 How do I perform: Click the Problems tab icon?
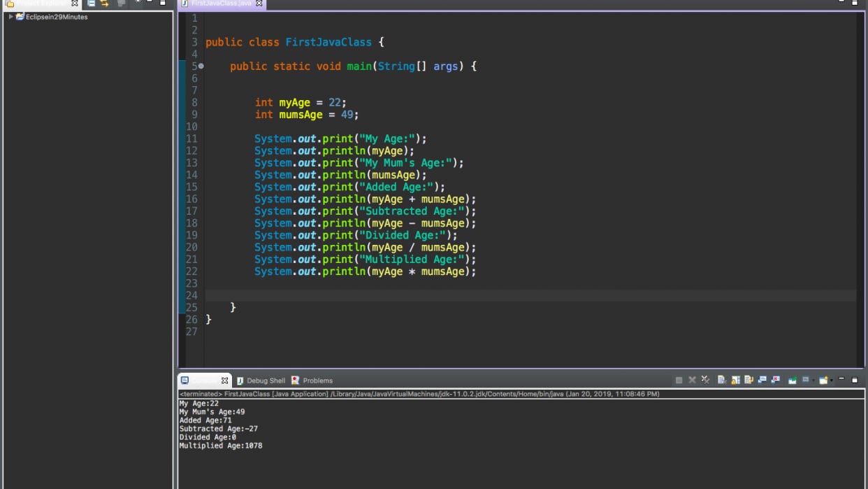[x=296, y=381]
